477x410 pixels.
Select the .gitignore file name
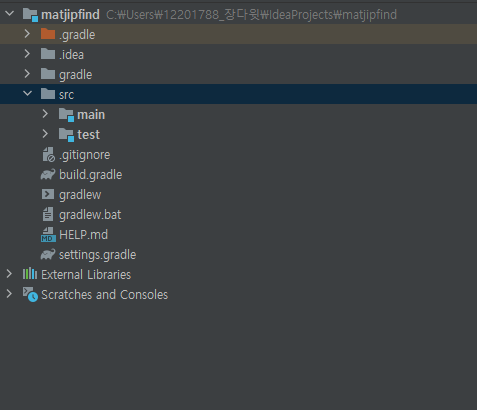84,155
